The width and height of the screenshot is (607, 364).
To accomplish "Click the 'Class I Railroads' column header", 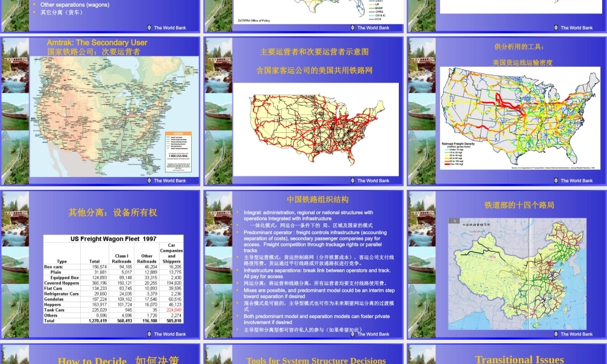I will [121, 259].
